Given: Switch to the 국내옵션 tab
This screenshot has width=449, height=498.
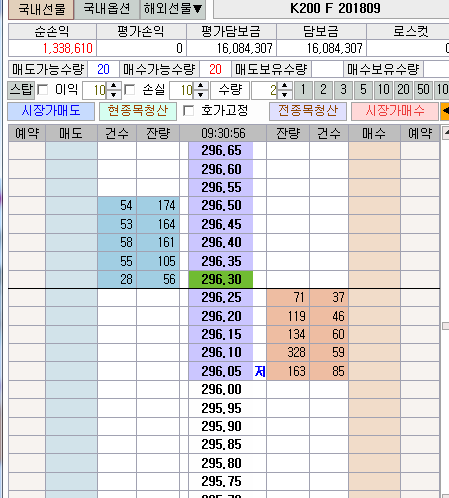Looking at the screenshot, I should click(x=106, y=9).
